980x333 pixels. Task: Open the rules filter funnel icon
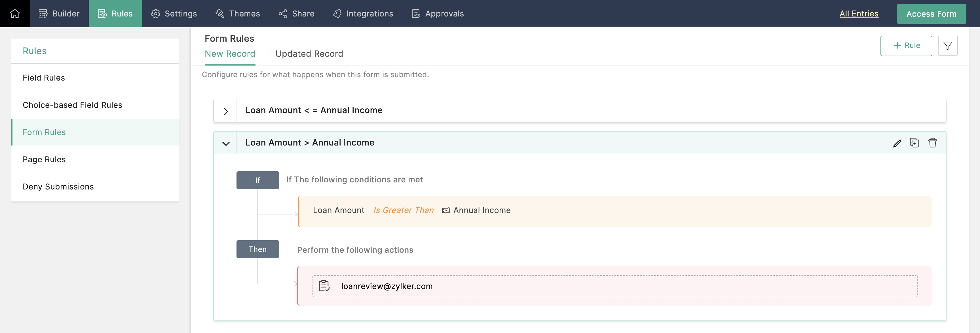947,46
